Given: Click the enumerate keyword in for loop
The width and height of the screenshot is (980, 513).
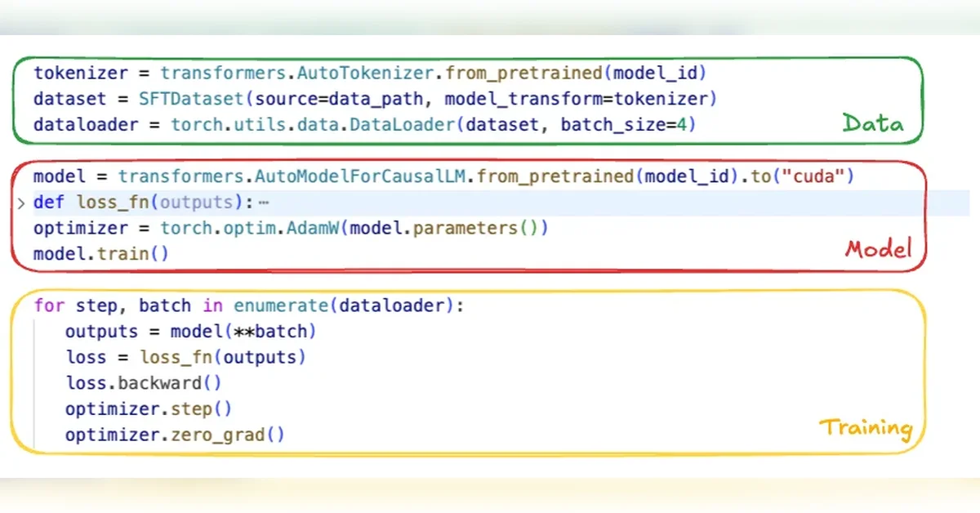Looking at the screenshot, I should point(281,306).
